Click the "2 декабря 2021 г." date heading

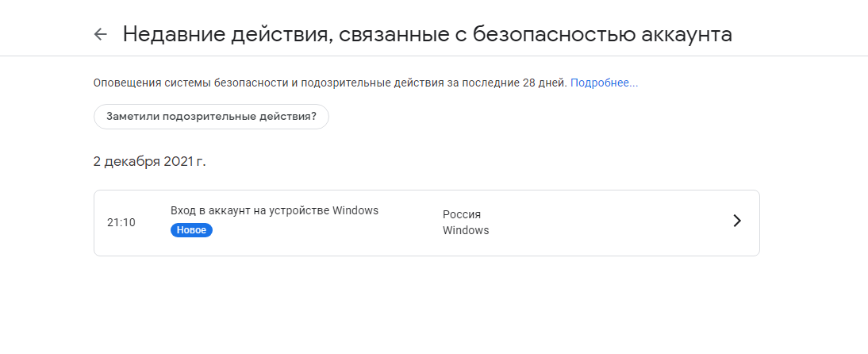149,162
